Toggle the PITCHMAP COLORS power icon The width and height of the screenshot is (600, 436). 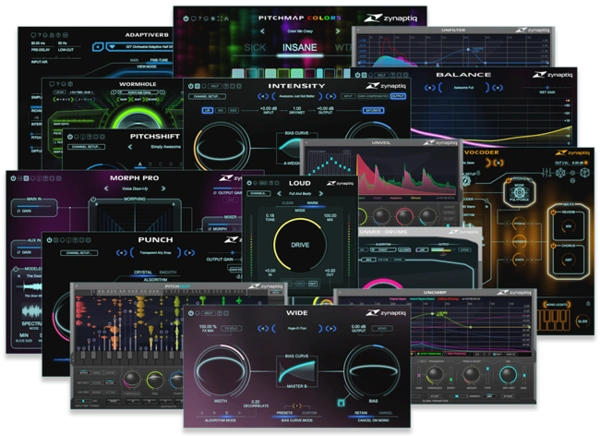(186, 18)
